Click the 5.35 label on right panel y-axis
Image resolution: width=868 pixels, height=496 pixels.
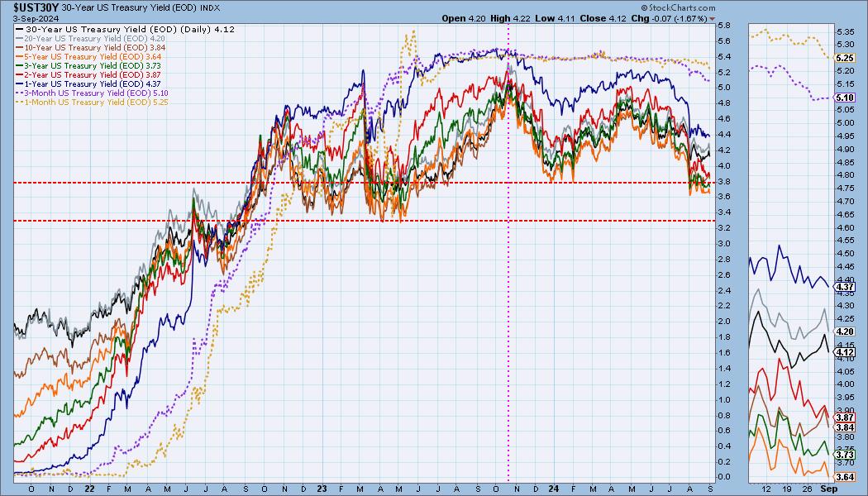point(846,31)
